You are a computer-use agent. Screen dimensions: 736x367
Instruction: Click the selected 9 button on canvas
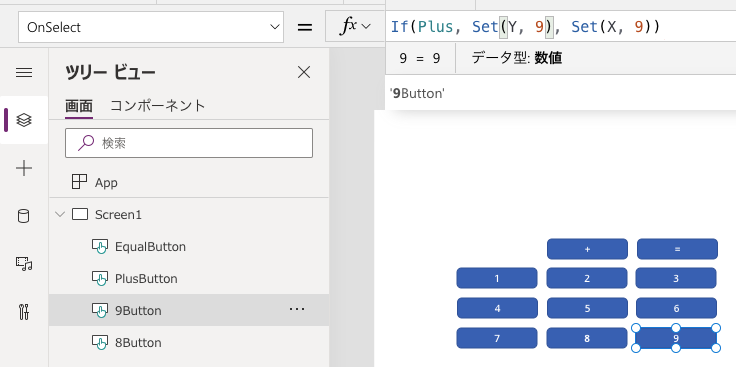pyautogui.click(x=676, y=338)
